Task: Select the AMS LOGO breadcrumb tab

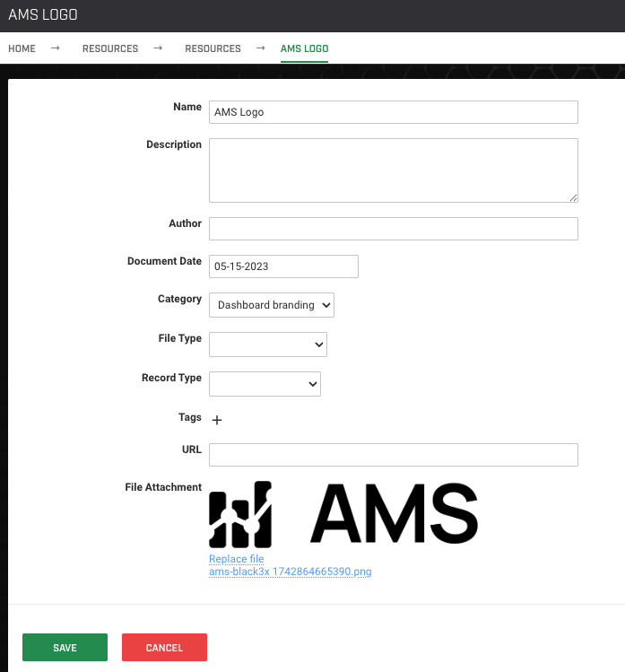Action: [x=305, y=48]
